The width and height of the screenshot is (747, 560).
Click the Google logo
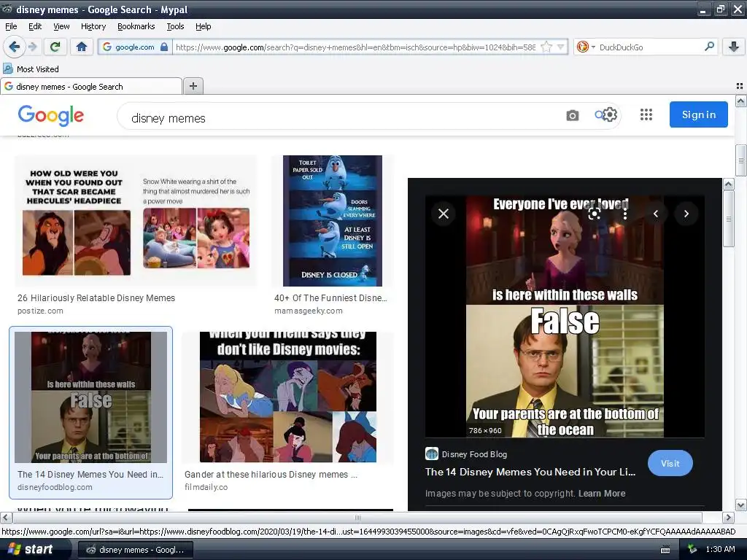(51, 115)
